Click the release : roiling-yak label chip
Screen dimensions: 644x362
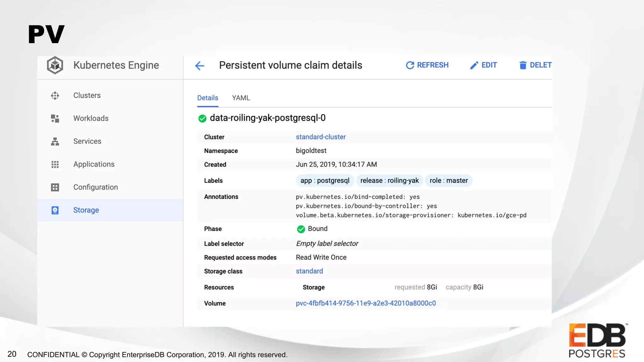(389, 181)
